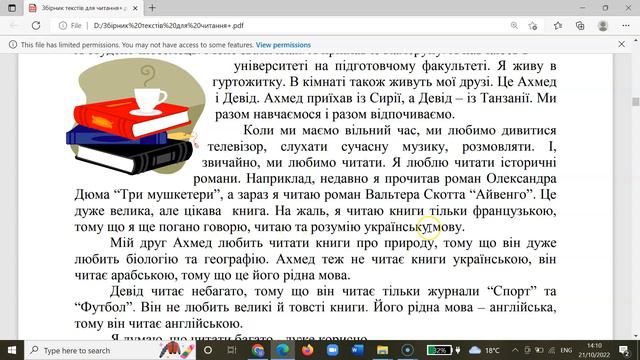
Task: Open Microsoft Word from the taskbar
Action: (358, 350)
